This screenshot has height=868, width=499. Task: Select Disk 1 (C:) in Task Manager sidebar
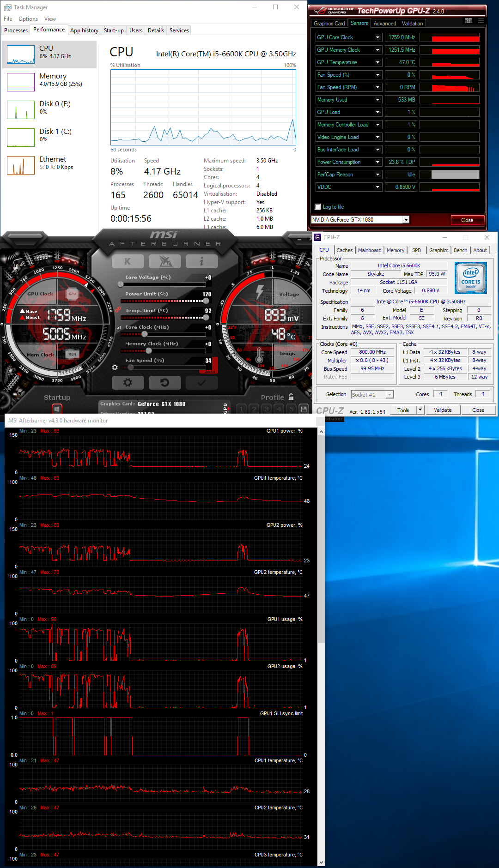(50, 138)
